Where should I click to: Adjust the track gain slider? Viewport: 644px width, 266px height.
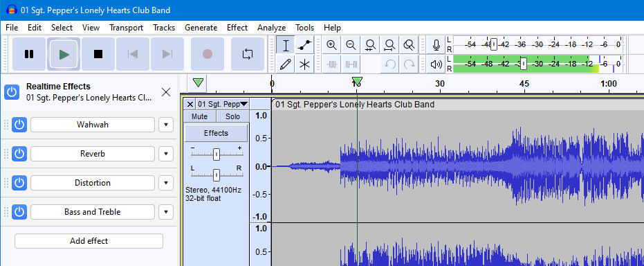coord(217,154)
